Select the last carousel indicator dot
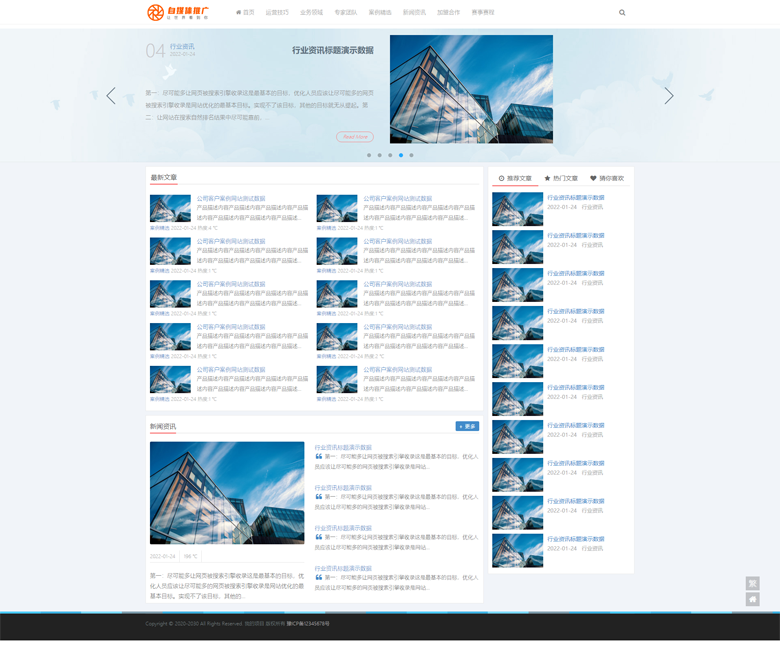Screen dimensions: 780x649 click(411, 155)
